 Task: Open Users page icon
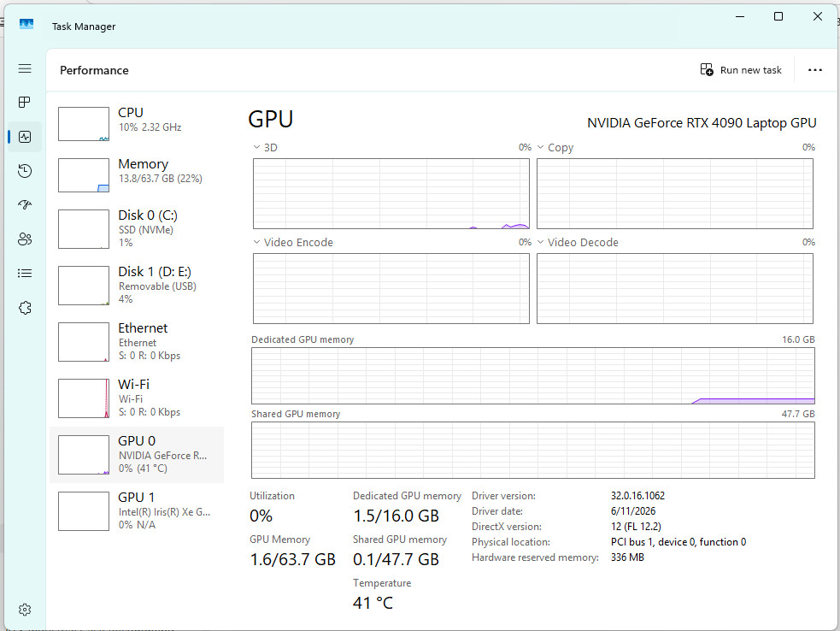(25, 239)
